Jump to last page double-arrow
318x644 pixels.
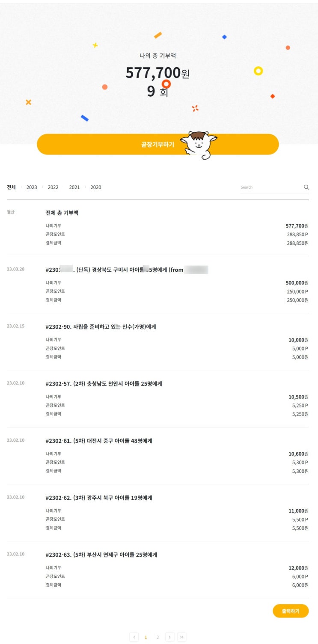click(182, 637)
